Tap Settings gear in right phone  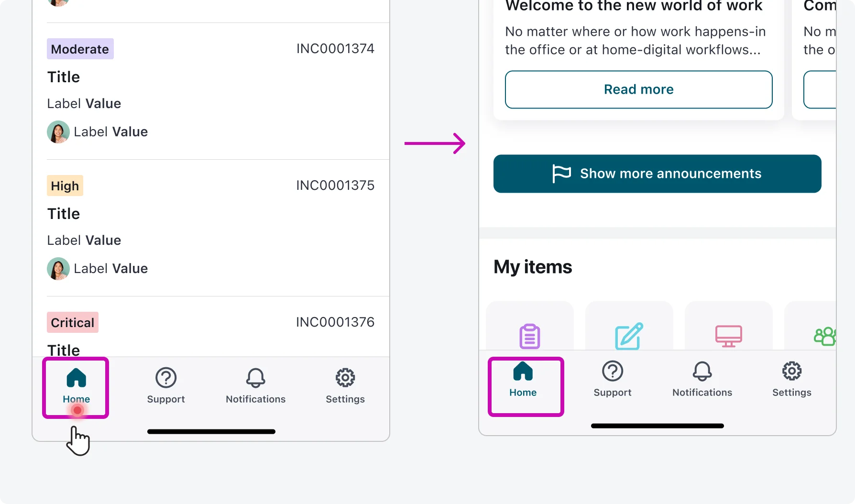click(x=792, y=372)
